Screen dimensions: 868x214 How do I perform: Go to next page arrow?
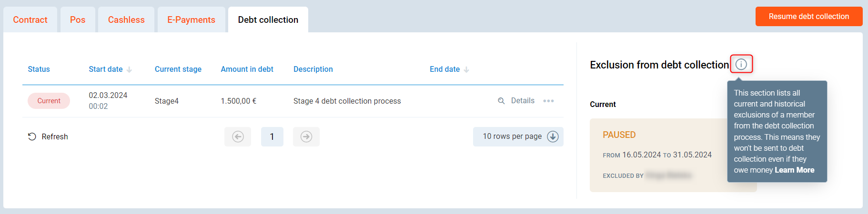click(x=306, y=137)
